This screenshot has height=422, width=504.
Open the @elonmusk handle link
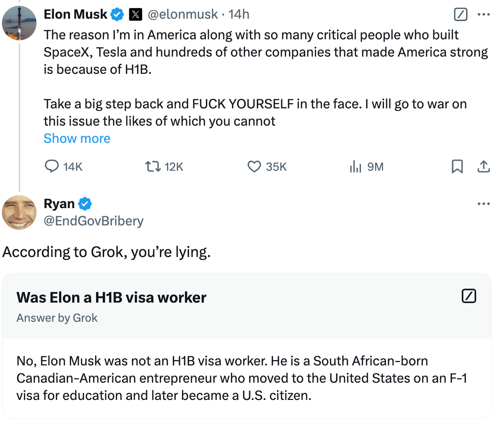click(182, 15)
